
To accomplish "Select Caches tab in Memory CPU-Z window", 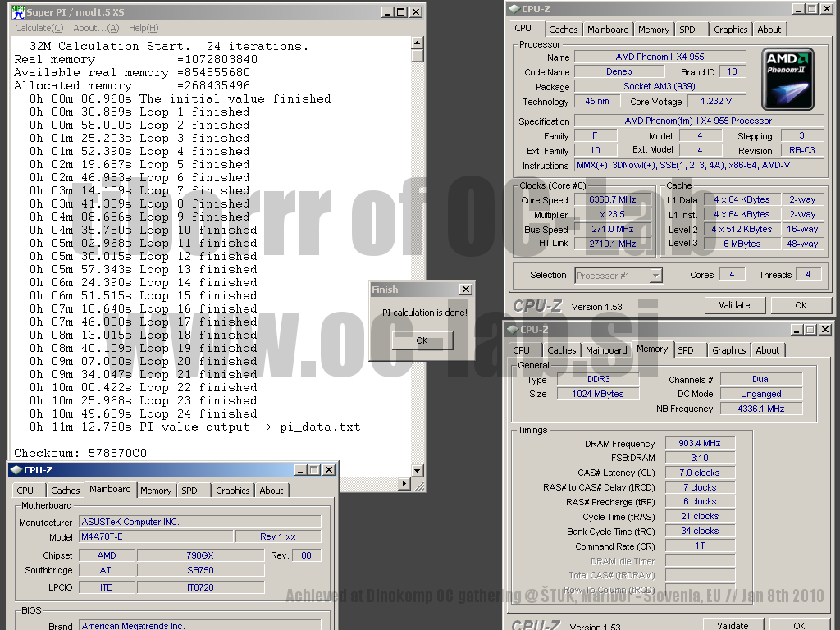I will coord(561,350).
